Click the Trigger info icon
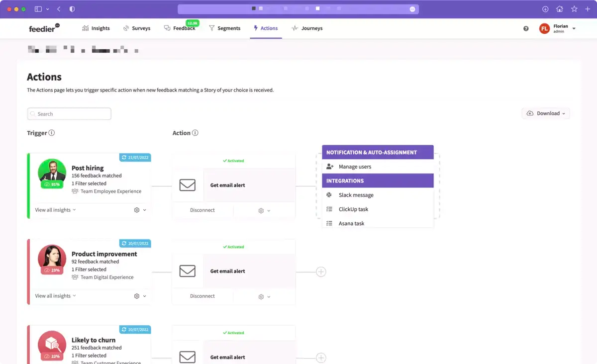 (x=52, y=133)
